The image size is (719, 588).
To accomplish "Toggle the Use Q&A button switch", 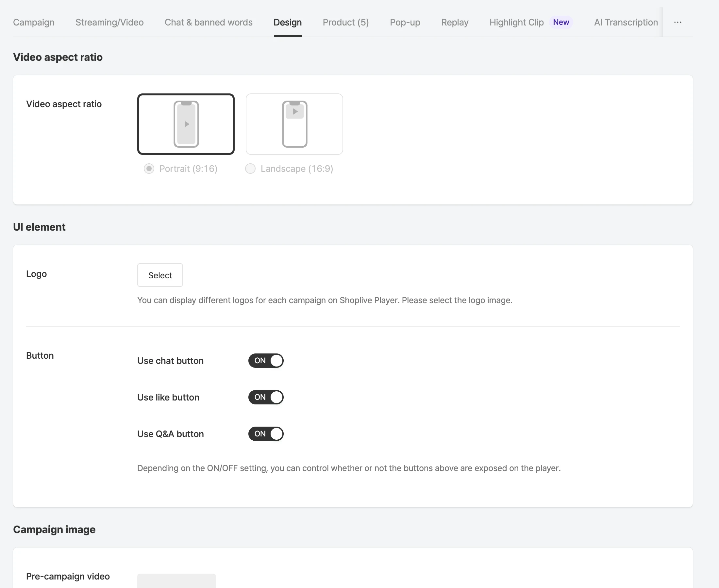I will click(x=266, y=433).
